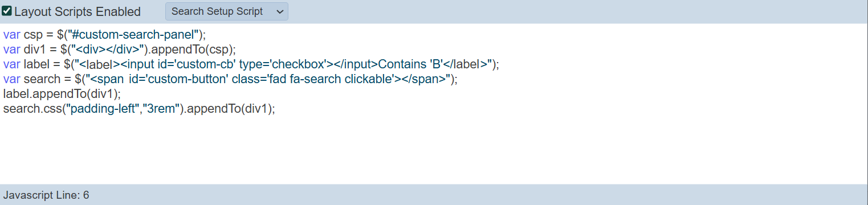Viewport: 868px width, 205px height.
Task: Place cursor on the var search line
Action: click(230, 79)
